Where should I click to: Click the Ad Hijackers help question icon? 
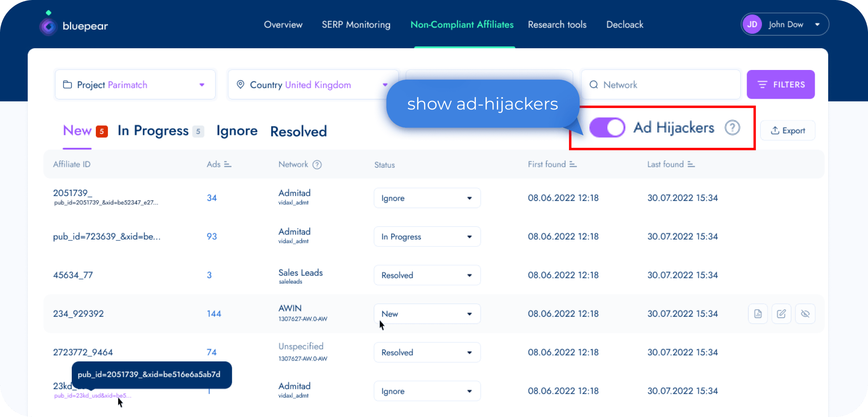(732, 127)
